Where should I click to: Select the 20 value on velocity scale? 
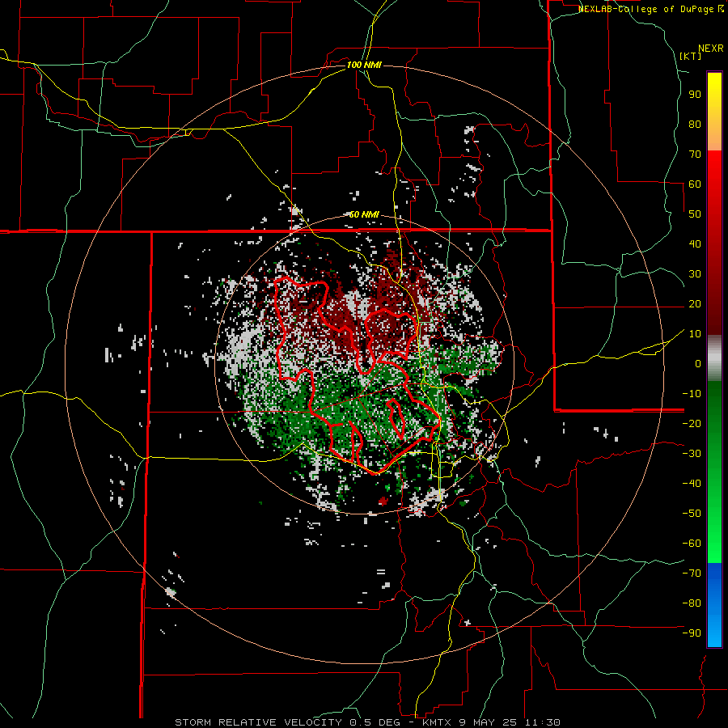point(695,303)
